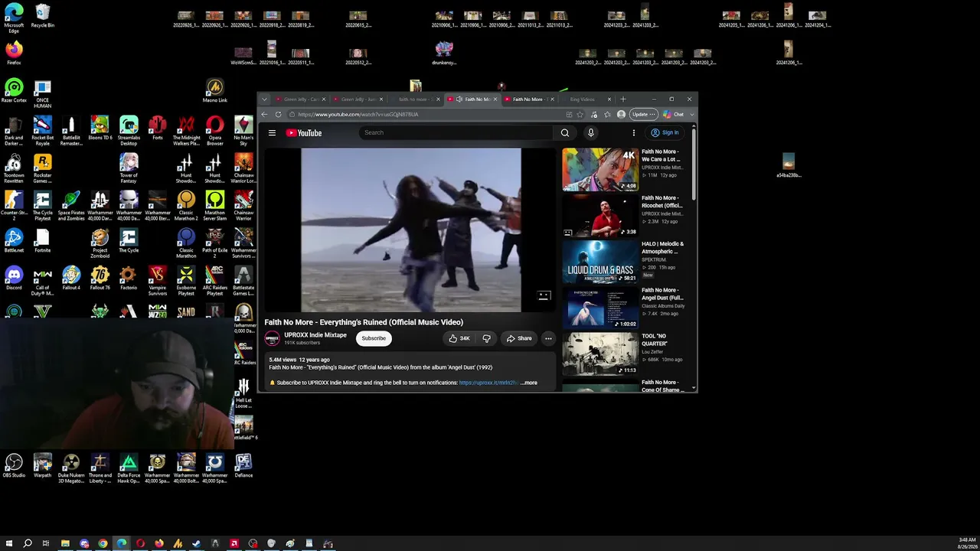
Task: Open UPROXX Indie Mixtape channel avatar
Action: (x=272, y=338)
